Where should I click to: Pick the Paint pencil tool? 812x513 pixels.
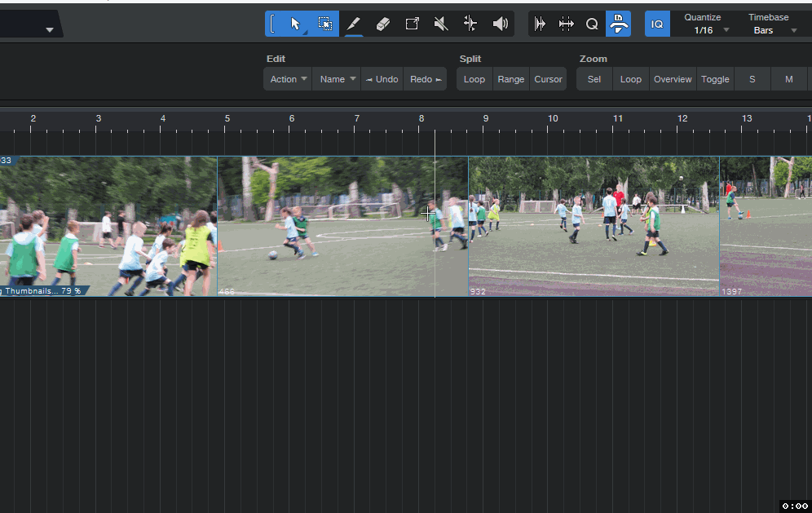pyautogui.click(x=353, y=24)
